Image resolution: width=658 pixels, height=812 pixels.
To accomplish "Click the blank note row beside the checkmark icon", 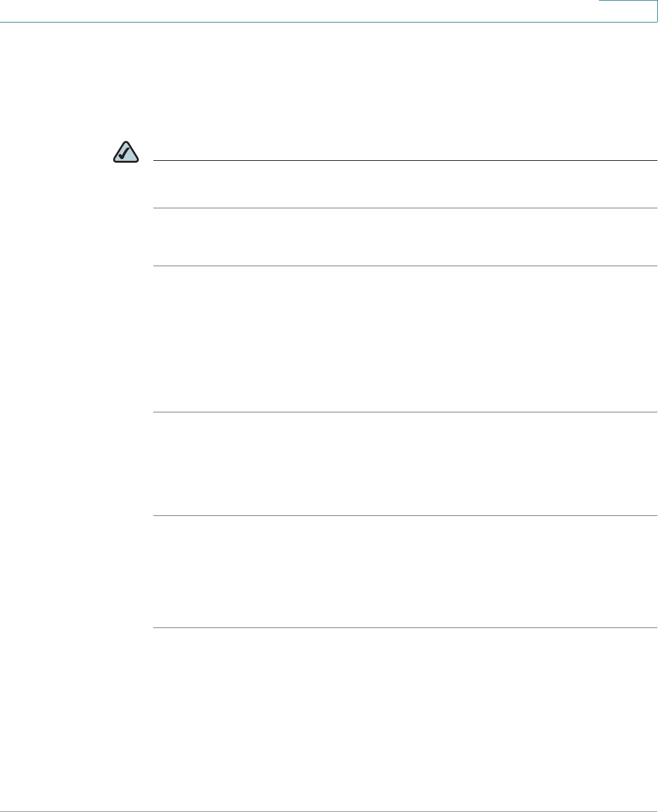I will tap(404, 184).
